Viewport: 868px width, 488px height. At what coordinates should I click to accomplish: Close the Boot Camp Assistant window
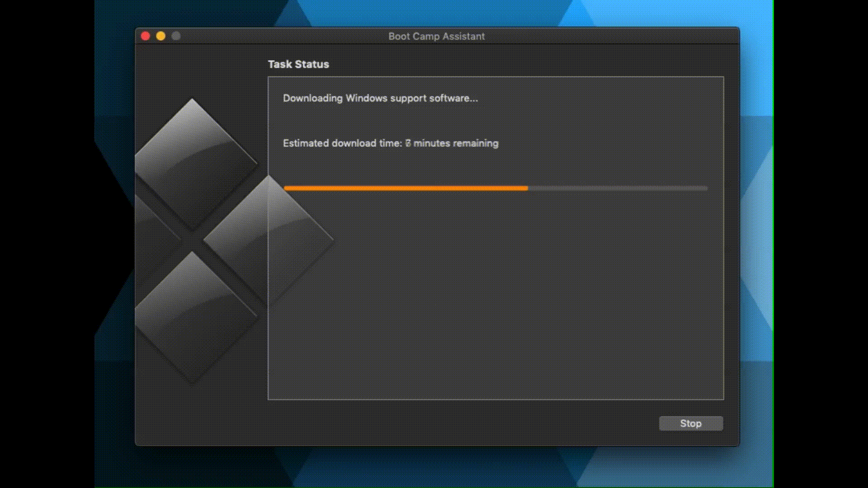coord(146,36)
